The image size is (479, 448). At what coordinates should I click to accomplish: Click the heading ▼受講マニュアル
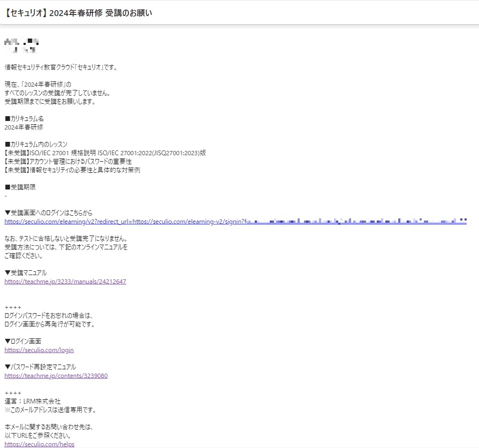point(26,272)
